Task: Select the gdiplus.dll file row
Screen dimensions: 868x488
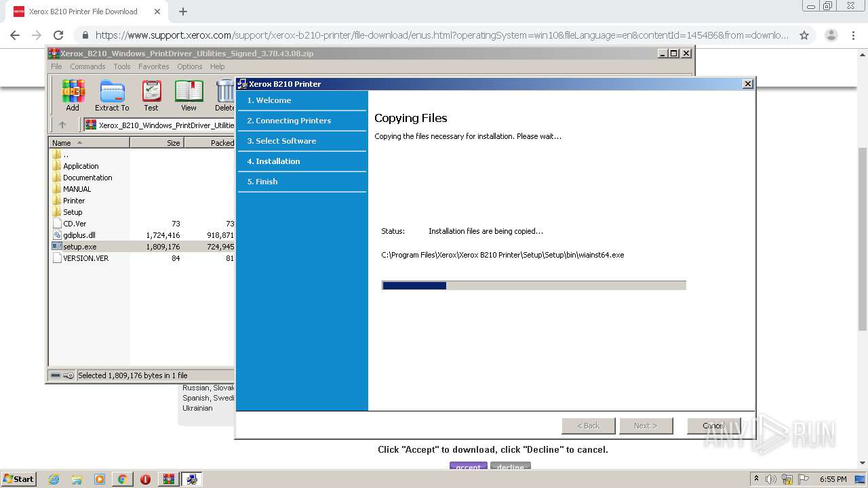Action: [x=142, y=235]
